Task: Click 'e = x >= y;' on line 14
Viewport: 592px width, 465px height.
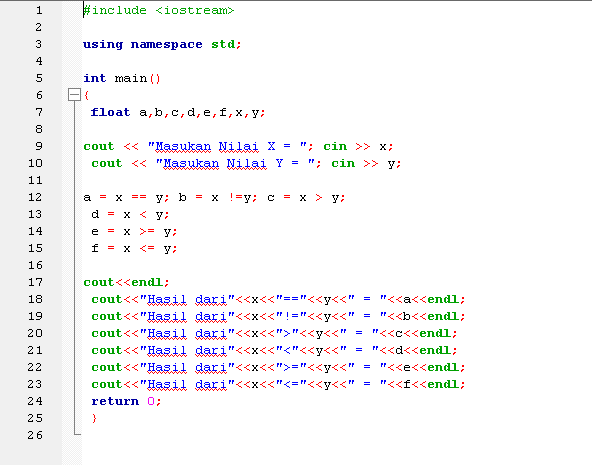Action: click(134, 231)
